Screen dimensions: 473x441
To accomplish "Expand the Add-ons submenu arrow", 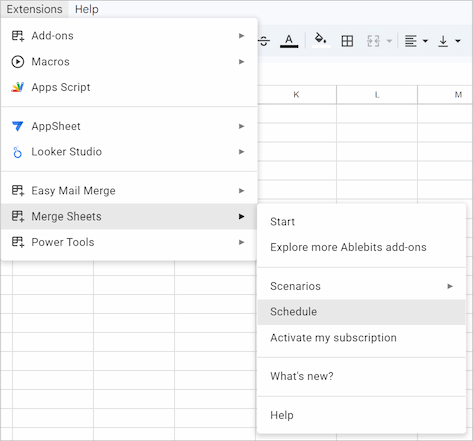I will [242, 36].
